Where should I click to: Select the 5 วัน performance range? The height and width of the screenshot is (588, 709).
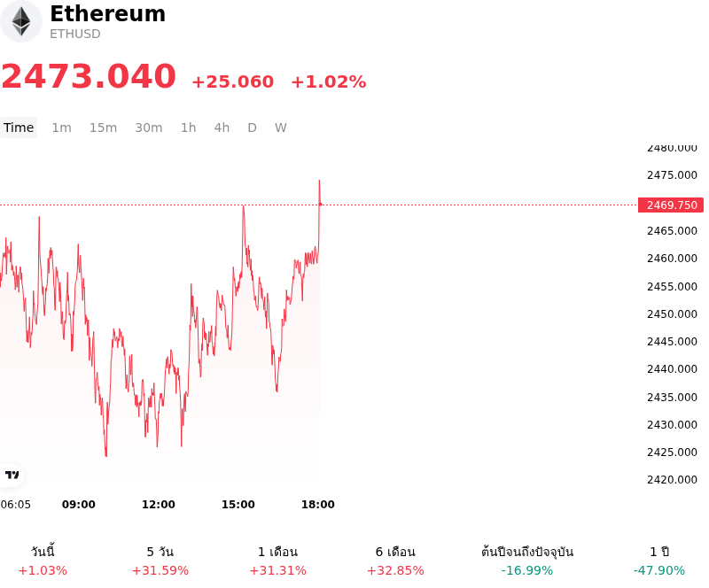pyautogui.click(x=160, y=561)
